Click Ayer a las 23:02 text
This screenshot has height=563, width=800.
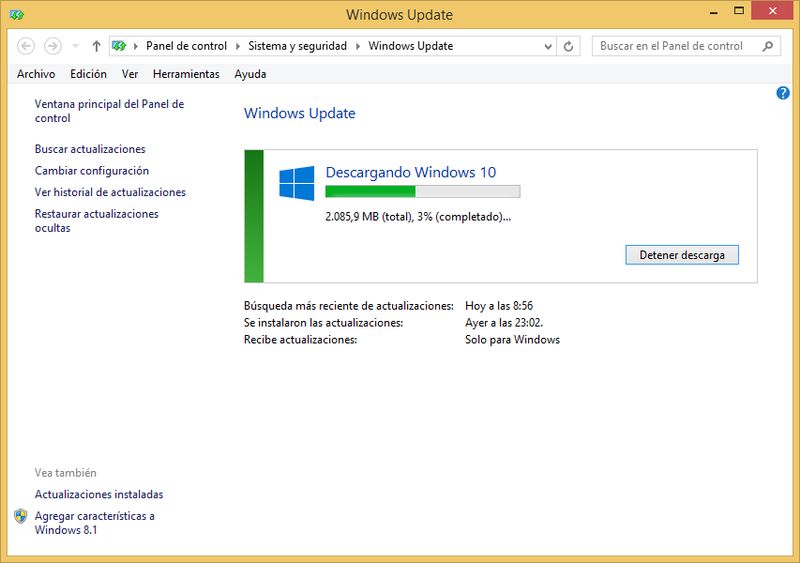coord(504,323)
